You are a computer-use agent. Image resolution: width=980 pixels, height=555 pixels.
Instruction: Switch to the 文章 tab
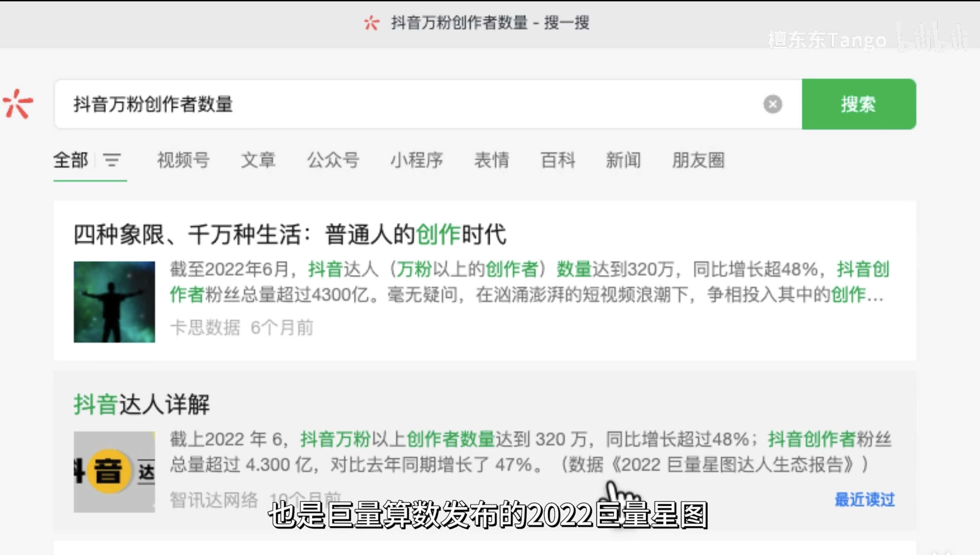point(258,160)
